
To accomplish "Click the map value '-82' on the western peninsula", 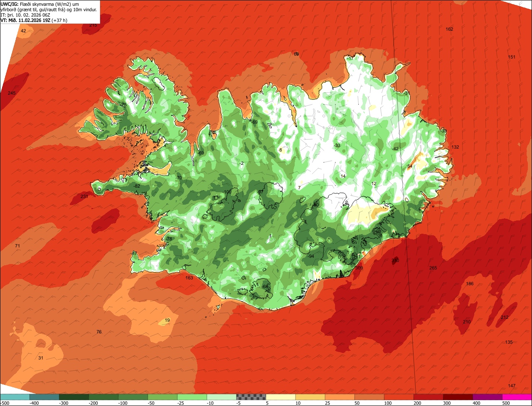I will click(137, 186).
